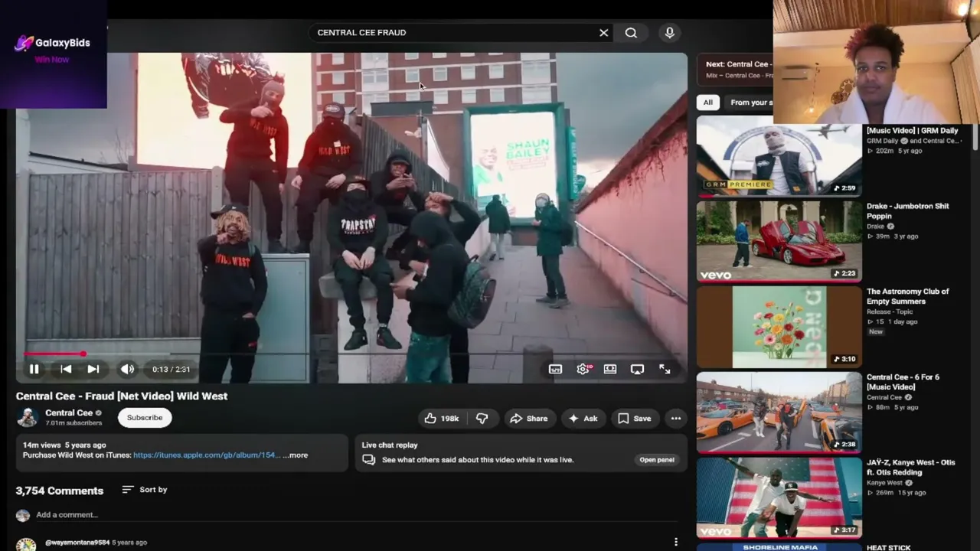Click the Kanye West channel name under Otis
Screen dimensions: 980x551
click(x=884, y=483)
